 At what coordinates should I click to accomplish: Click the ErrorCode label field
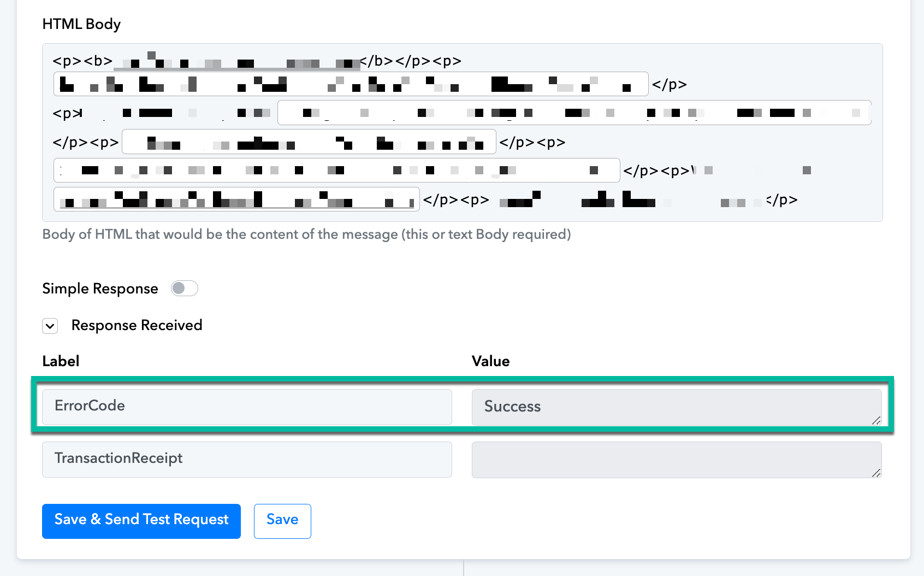click(x=247, y=407)
